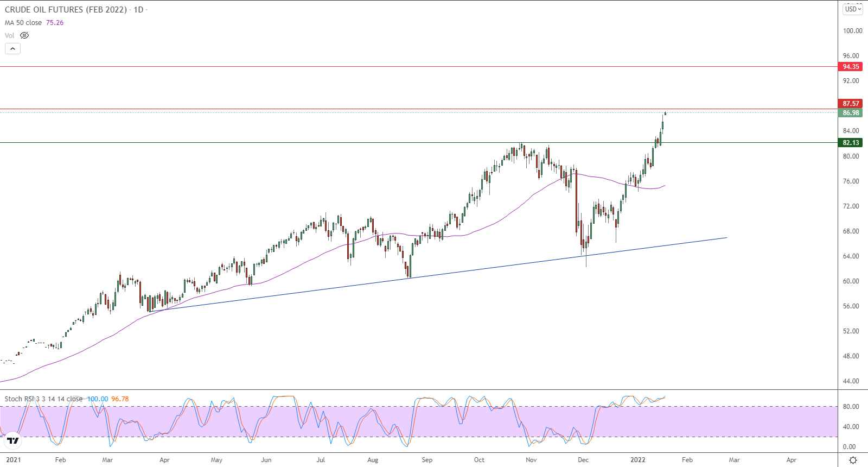Viewport: 868px width, 467px height.
Task: Select the 94.35 red price label
Action: (851, 67)
